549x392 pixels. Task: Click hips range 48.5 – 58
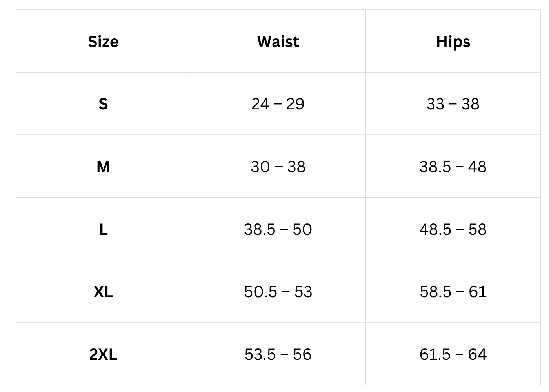(453, 229)
